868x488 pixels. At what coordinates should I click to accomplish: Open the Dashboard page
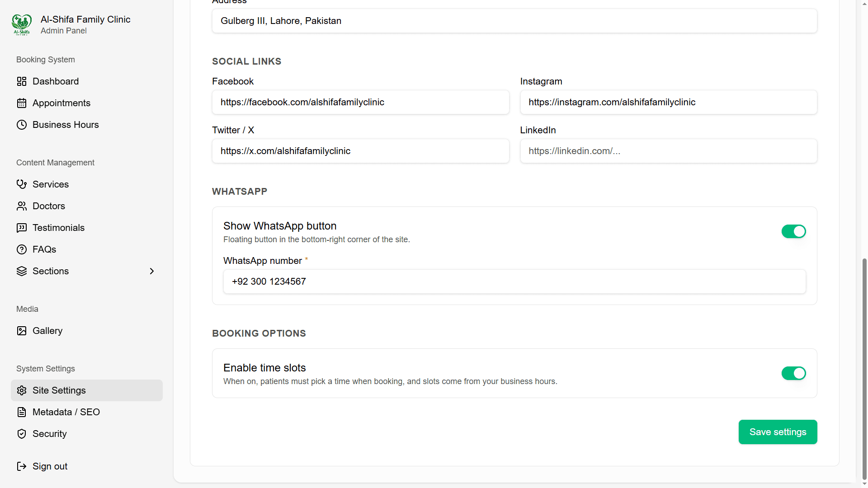coord(87,81)
